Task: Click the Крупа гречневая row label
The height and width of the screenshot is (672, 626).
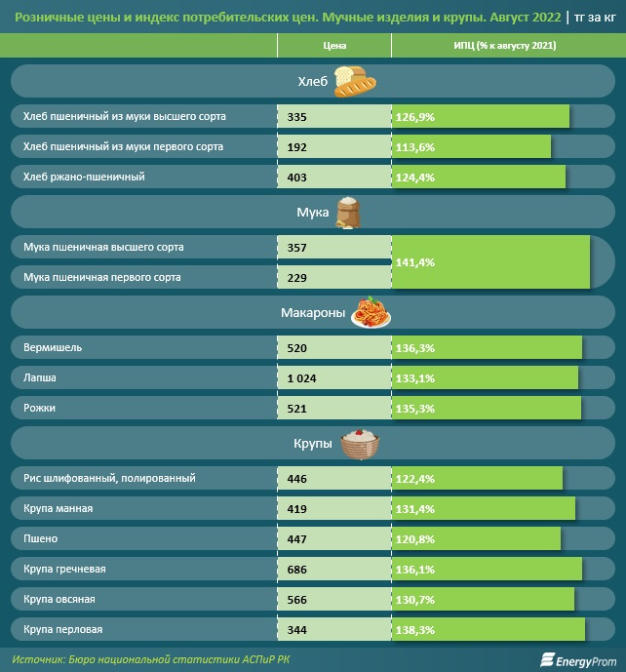Action: (64, 570)
